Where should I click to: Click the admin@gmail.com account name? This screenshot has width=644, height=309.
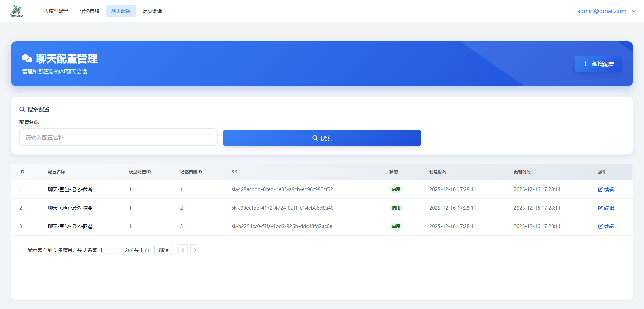coord(601,11)
